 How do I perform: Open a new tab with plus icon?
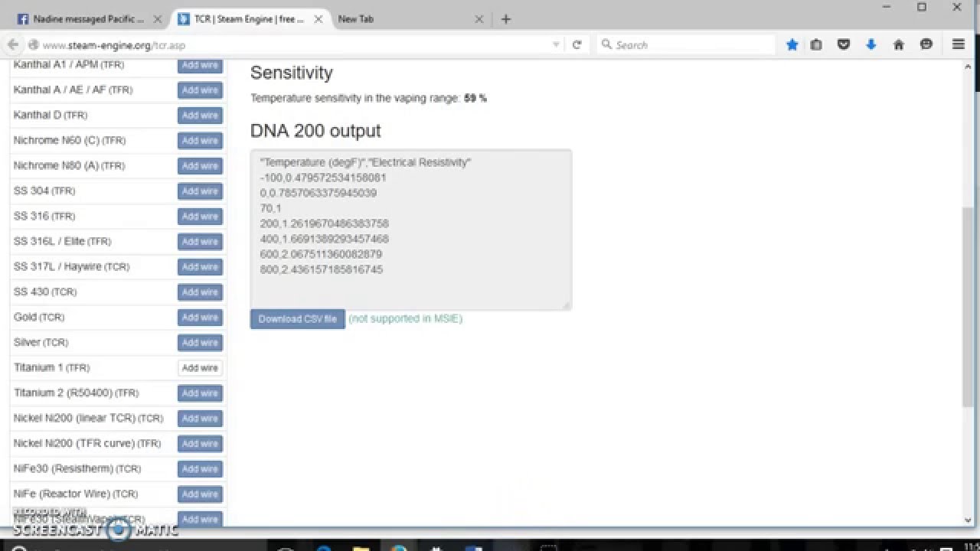(x=505, y=19)
